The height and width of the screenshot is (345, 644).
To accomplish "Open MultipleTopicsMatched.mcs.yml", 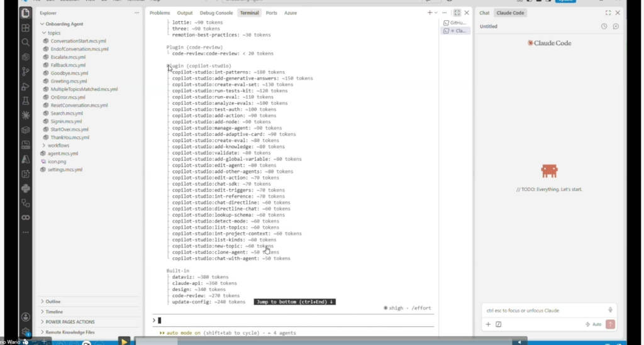I will 84,89.
